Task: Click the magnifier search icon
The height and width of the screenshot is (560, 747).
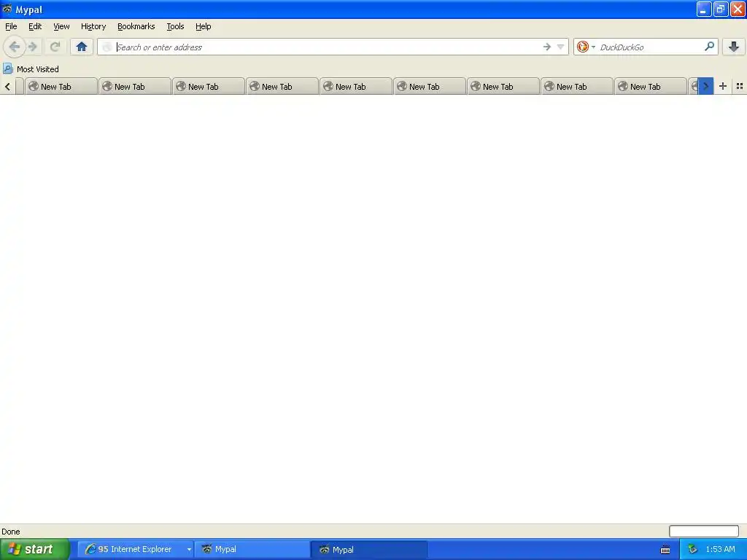Action: pyautogui.click(x=709, y=47)
